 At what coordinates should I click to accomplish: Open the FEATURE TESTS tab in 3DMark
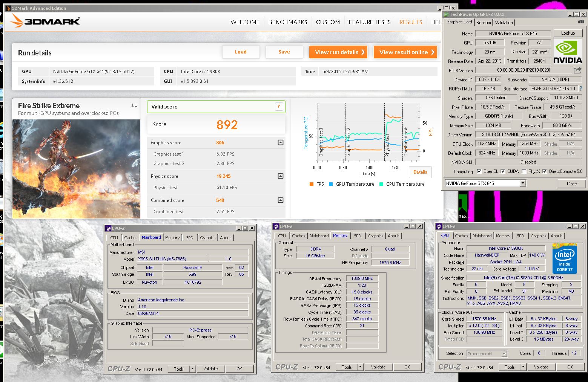point(370,22)
